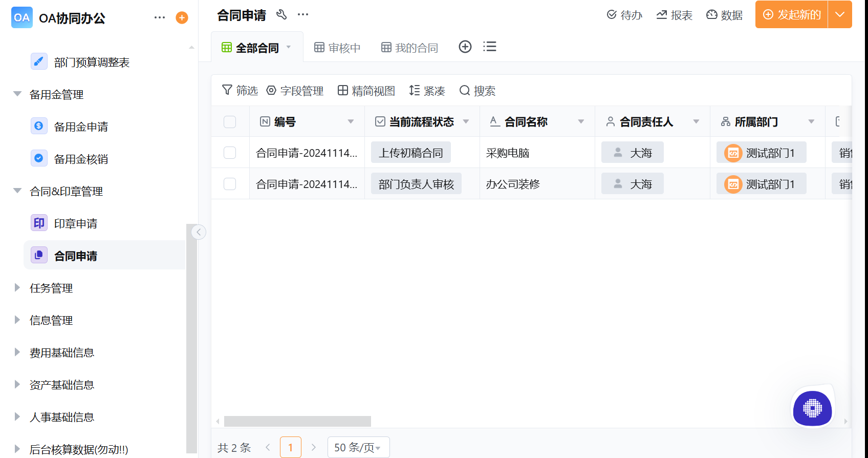Click 发起新的 create button

[x=791, y=14]
